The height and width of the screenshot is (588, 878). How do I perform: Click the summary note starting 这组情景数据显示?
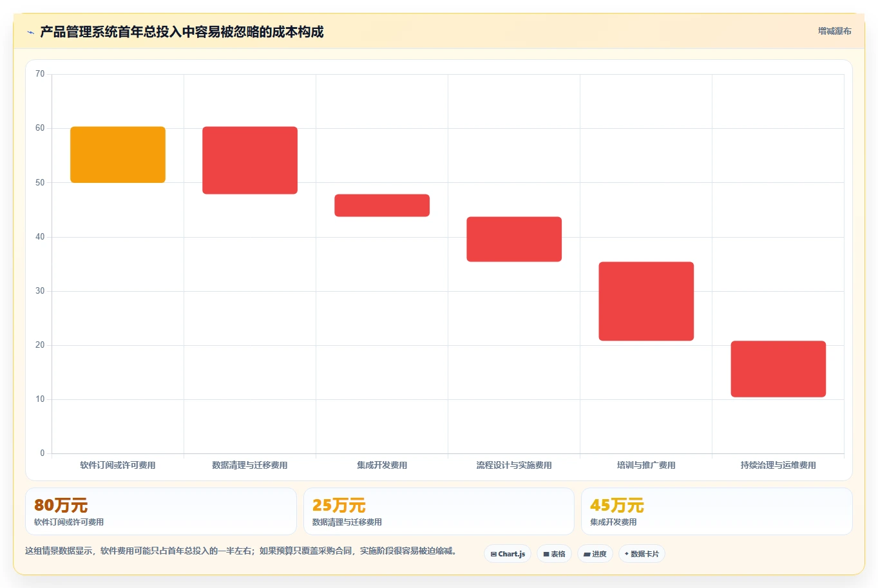click(x=241, y=551)
